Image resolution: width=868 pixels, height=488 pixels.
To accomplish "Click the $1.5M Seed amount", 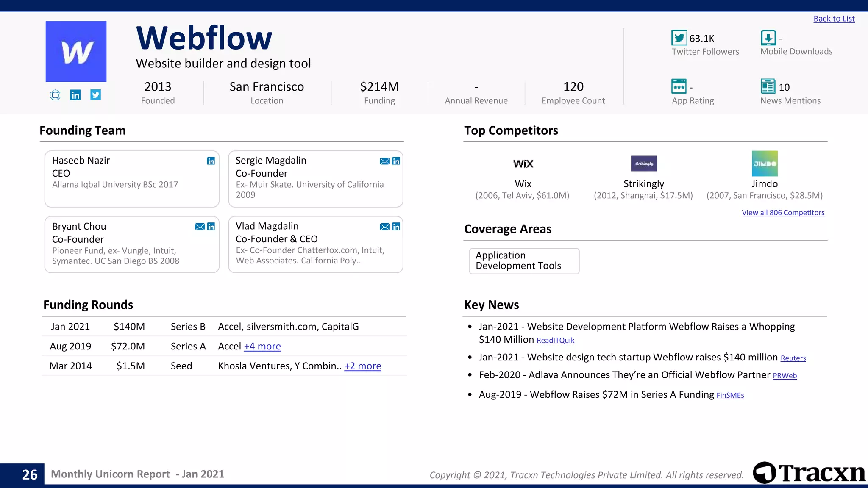I will point(131,366).
